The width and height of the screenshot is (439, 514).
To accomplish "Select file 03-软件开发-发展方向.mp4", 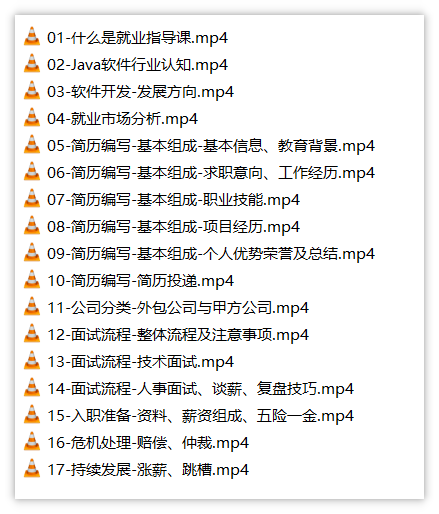I will 140,92.
